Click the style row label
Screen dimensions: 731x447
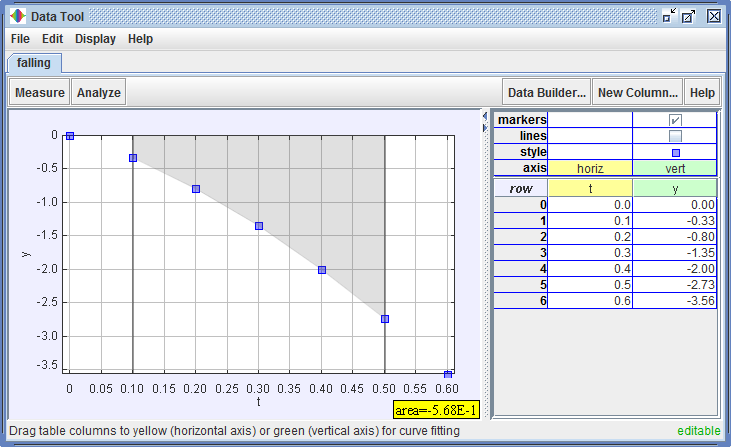coord(521,151)
